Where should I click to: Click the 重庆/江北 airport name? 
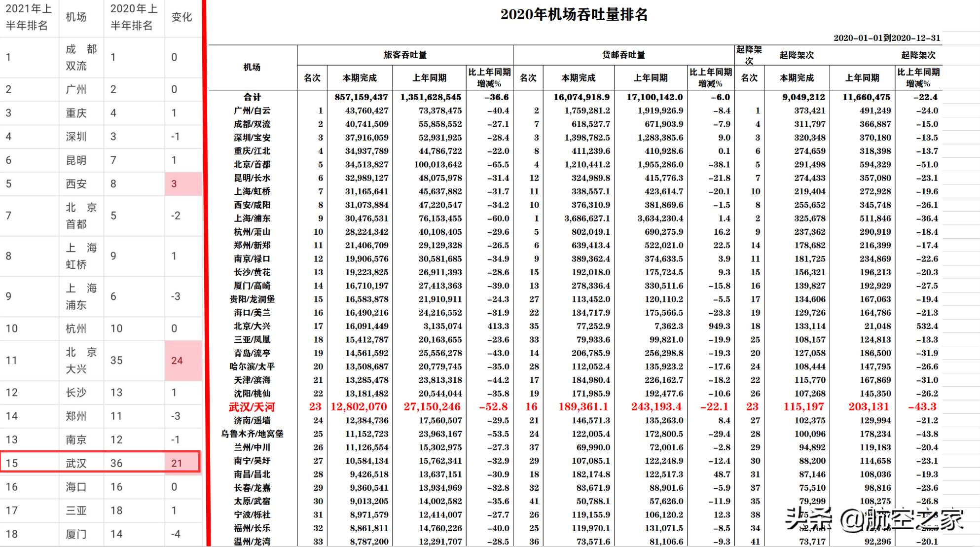[252, 151]
